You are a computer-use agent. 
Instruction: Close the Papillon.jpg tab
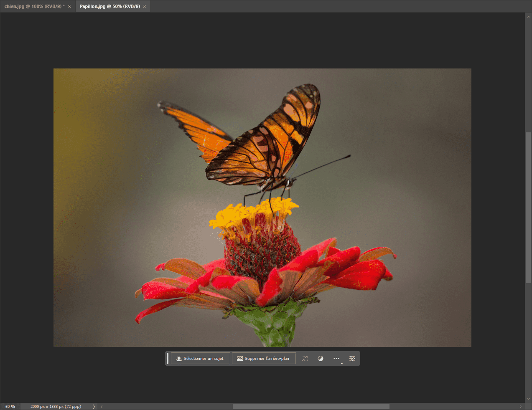tap(145, 6)
